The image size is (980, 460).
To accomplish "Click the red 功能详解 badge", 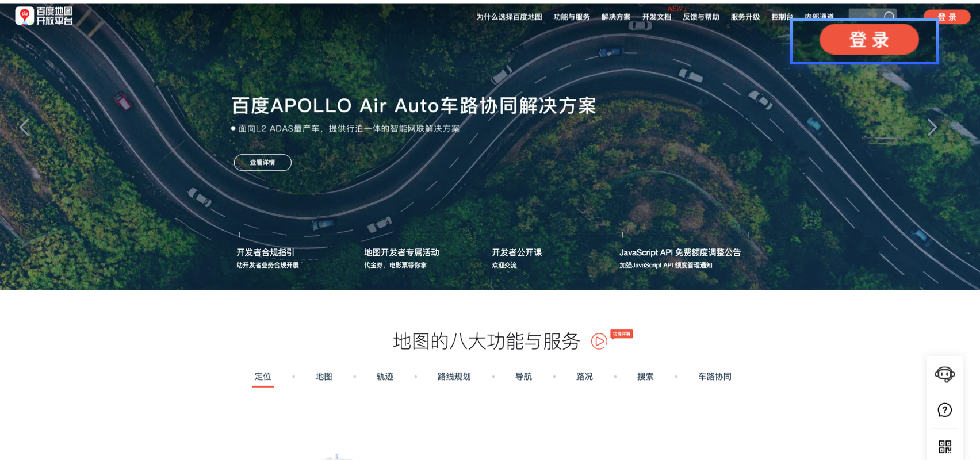I will tap(621, 334).
